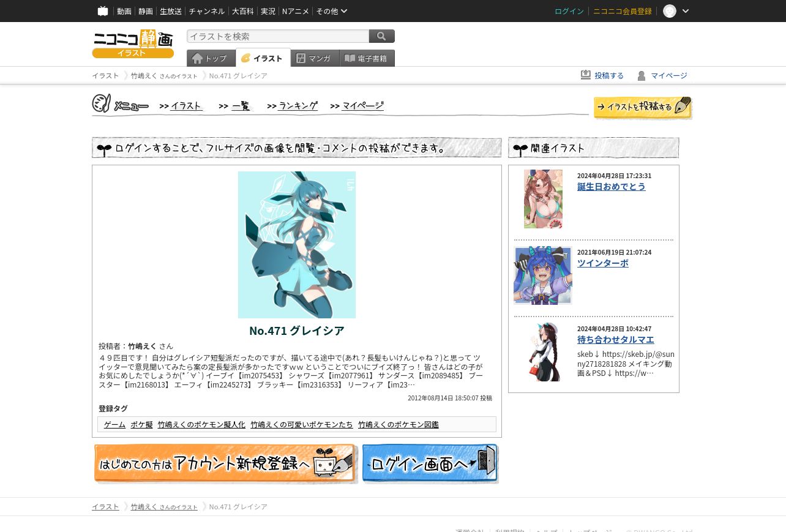Click the 投稿する upload icon
The width and height of the screenshot is (786, 532).
(x=586, y=75)
